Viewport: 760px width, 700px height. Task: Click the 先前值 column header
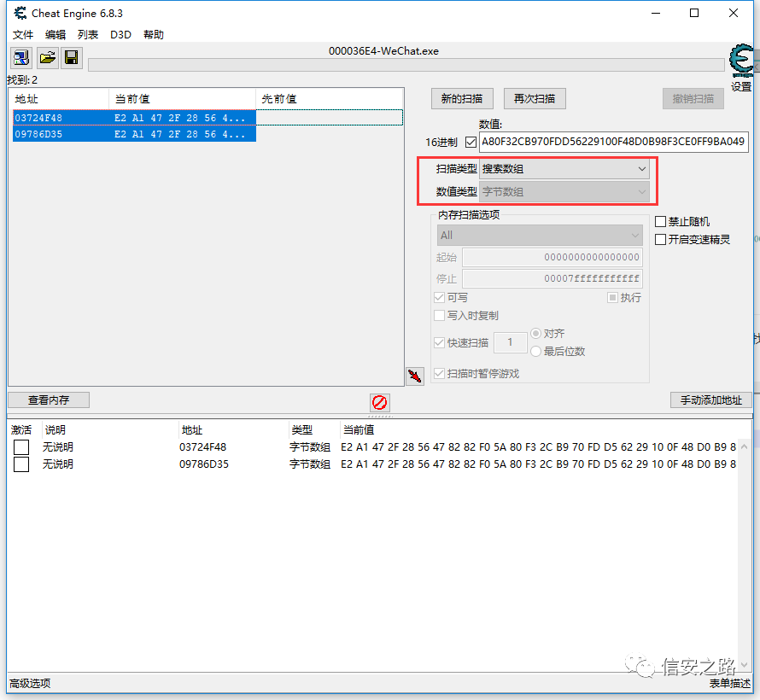(x=330, y=99)
